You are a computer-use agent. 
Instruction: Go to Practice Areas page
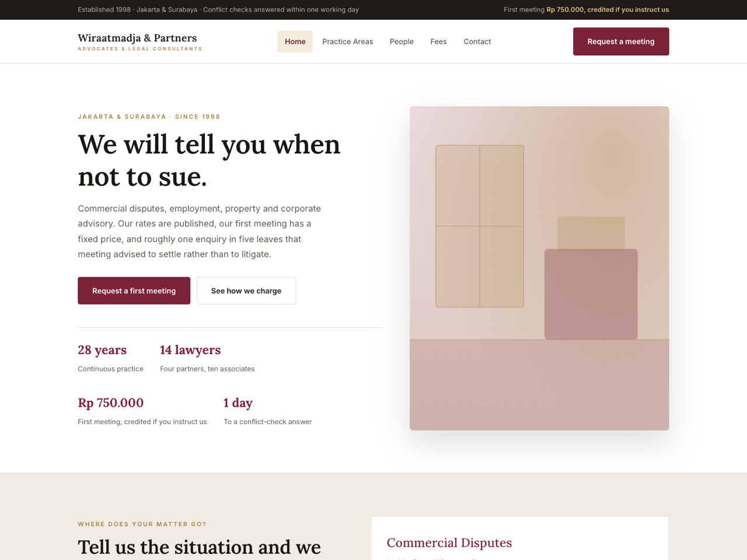347,41
